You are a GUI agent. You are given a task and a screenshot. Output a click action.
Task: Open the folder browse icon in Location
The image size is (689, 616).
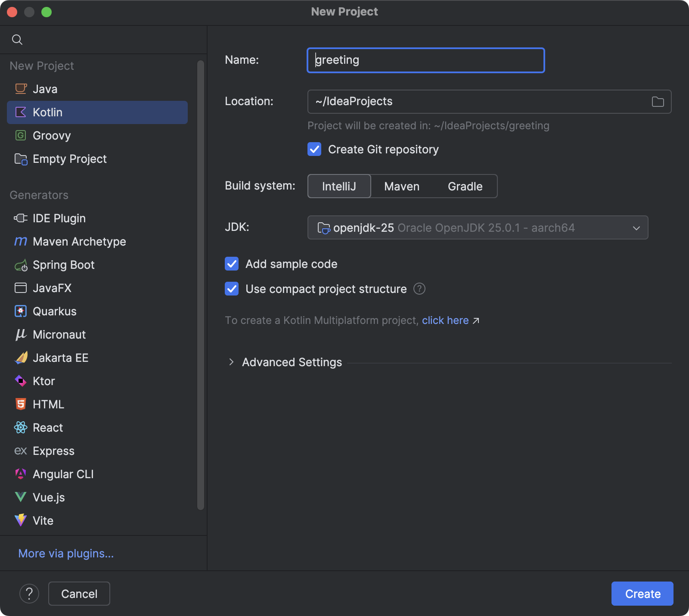(x=658, y=102)
